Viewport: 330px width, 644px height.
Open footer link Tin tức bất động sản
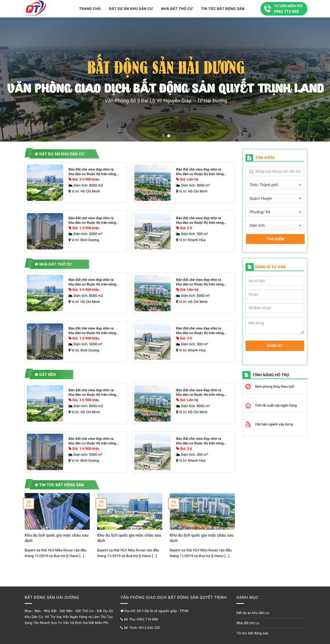point(252,633)
